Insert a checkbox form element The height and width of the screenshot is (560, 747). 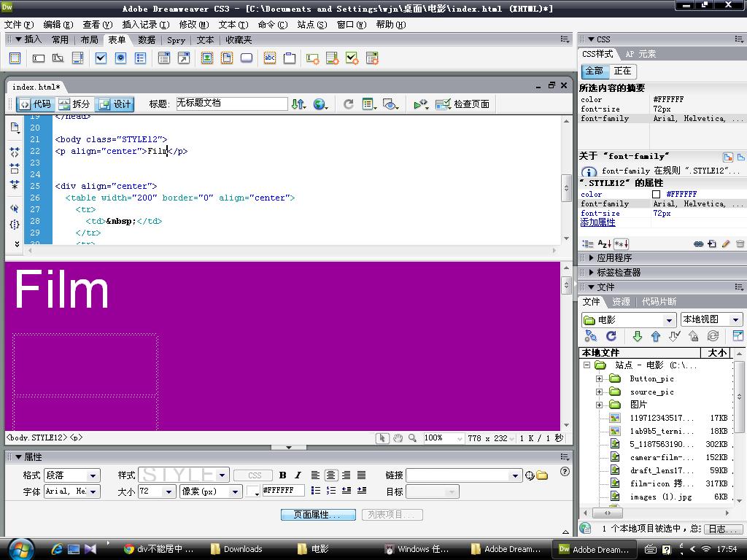tap(101, 58)
